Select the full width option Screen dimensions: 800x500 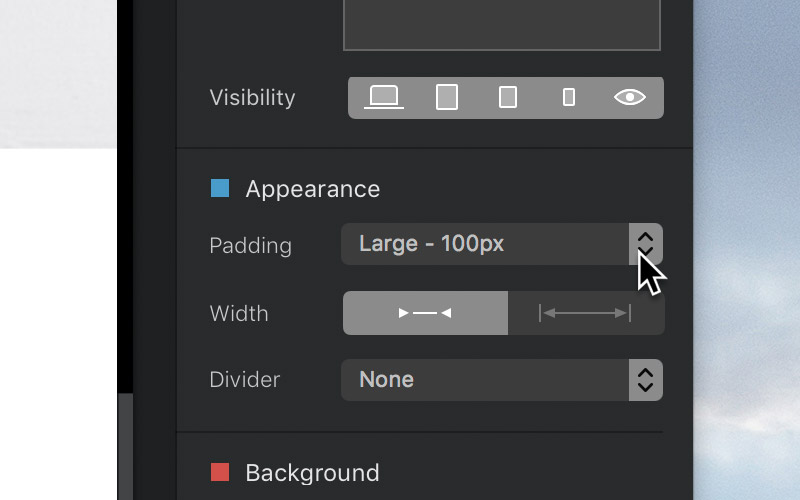click(x=586, y=313)
